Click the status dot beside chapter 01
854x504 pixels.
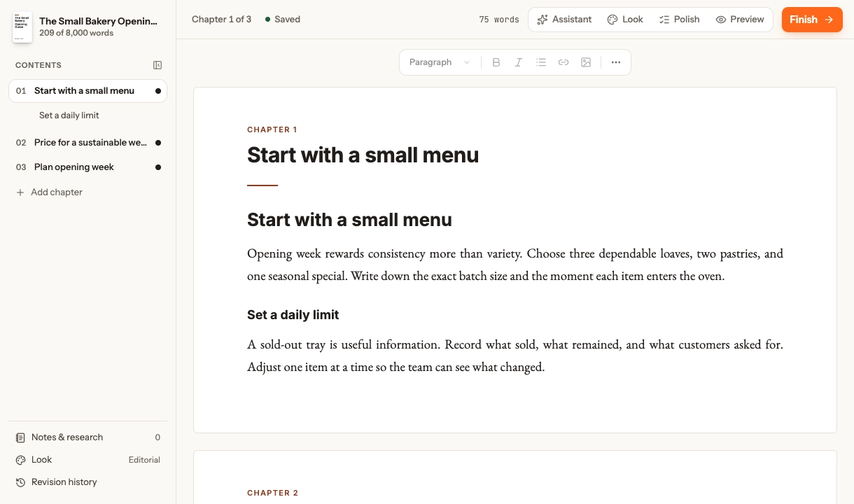[x=157, y=91]
